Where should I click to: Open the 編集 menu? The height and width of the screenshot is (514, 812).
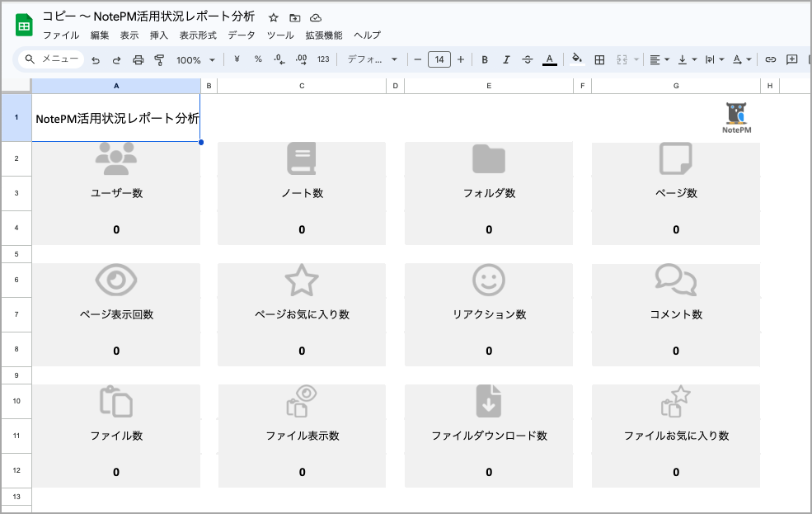coord(100,35)
